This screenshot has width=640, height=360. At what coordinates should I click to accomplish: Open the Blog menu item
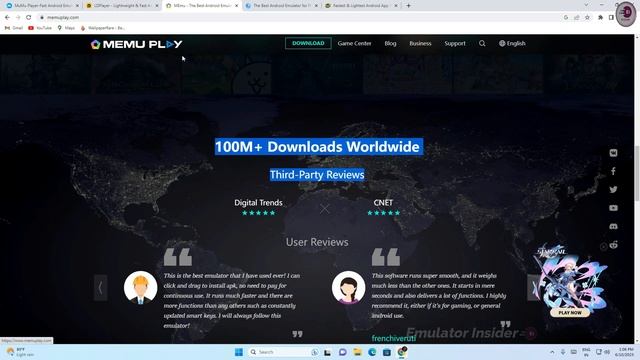[390, 43]
